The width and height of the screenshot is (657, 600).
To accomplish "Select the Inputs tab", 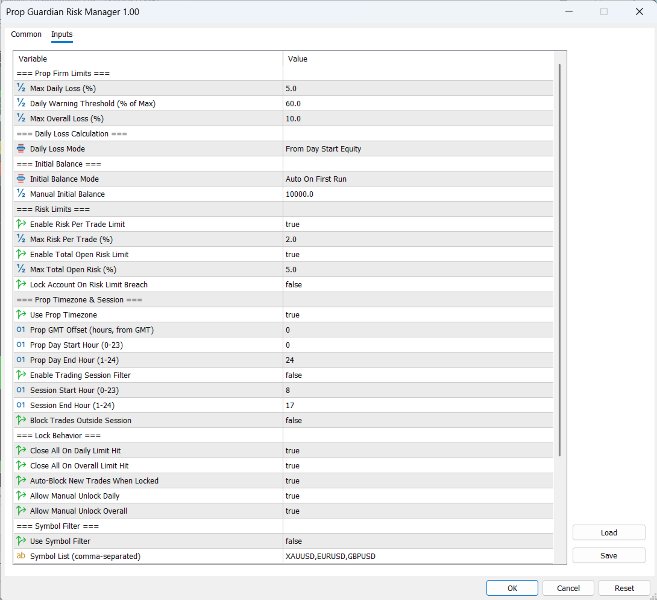I will [62, 34].
